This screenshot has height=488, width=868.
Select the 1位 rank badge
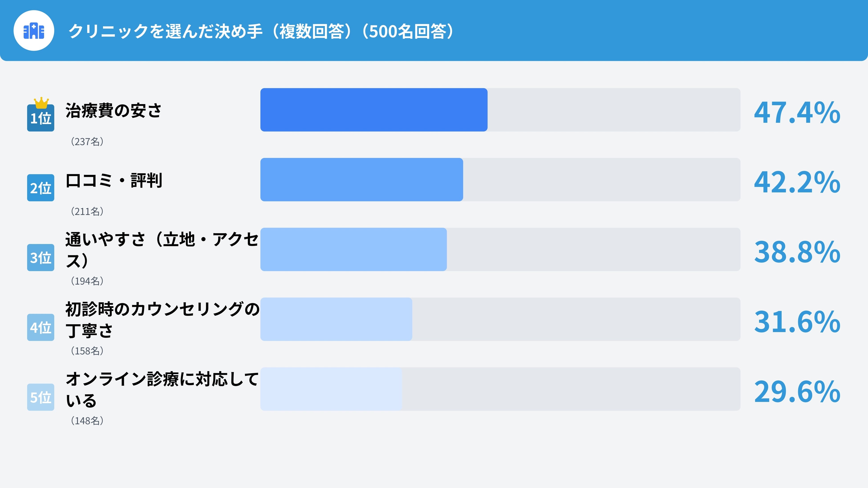41,118
